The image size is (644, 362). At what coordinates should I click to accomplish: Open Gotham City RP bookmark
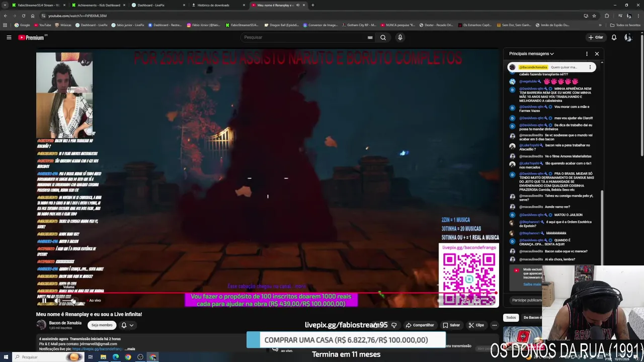(x=358, y=25)
